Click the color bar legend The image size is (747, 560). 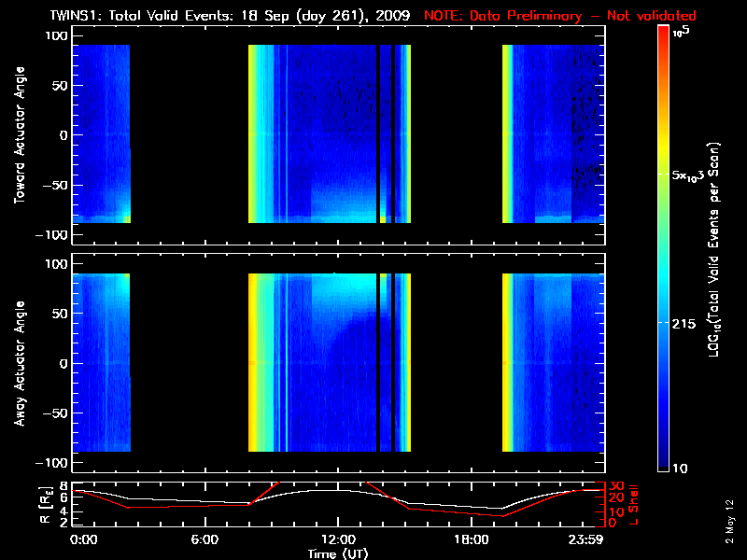664,248
